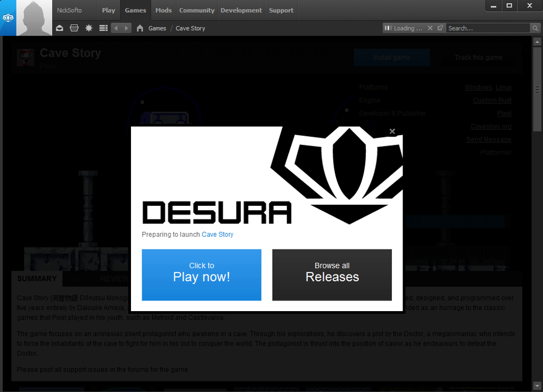The width and height of the screenshot is (543, 392).
Task: Open the Support menu
Action: pos(281,11)
